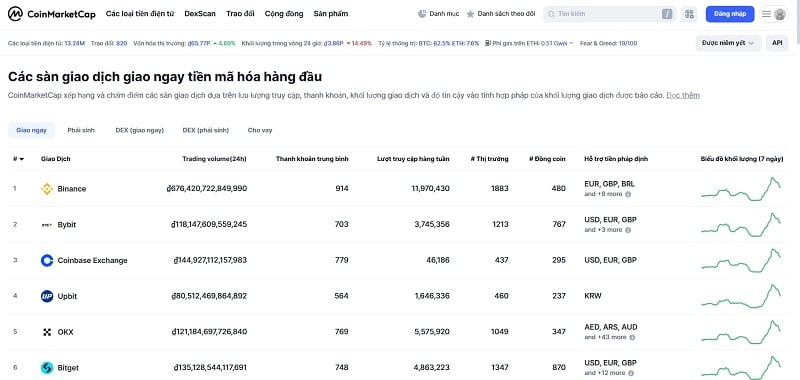Image resolution: width=800 pixels, height=380 pixels.
Task: Click the Bitget exchange logo
Action: tap(47, 368)
